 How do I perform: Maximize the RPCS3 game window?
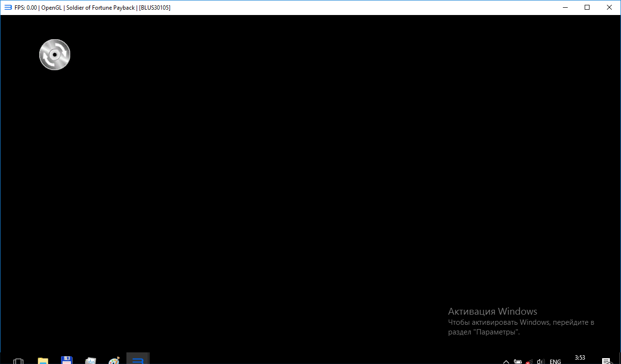tap(587, 7)
